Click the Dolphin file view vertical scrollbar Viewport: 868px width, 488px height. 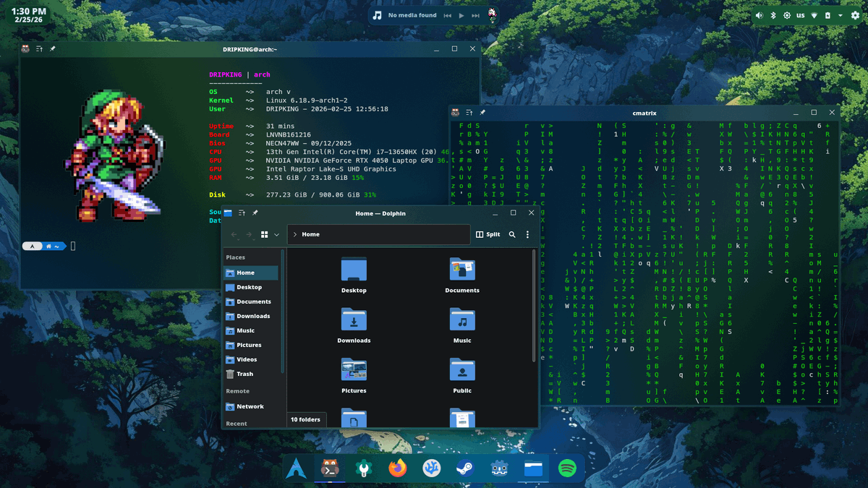(x=535, y=305)
